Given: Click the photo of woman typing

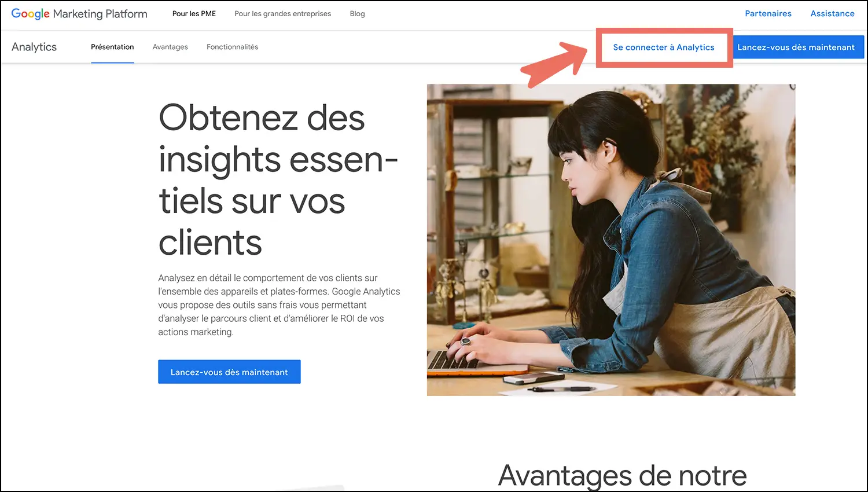Looking at the screenshot, I should coord(611,240).
